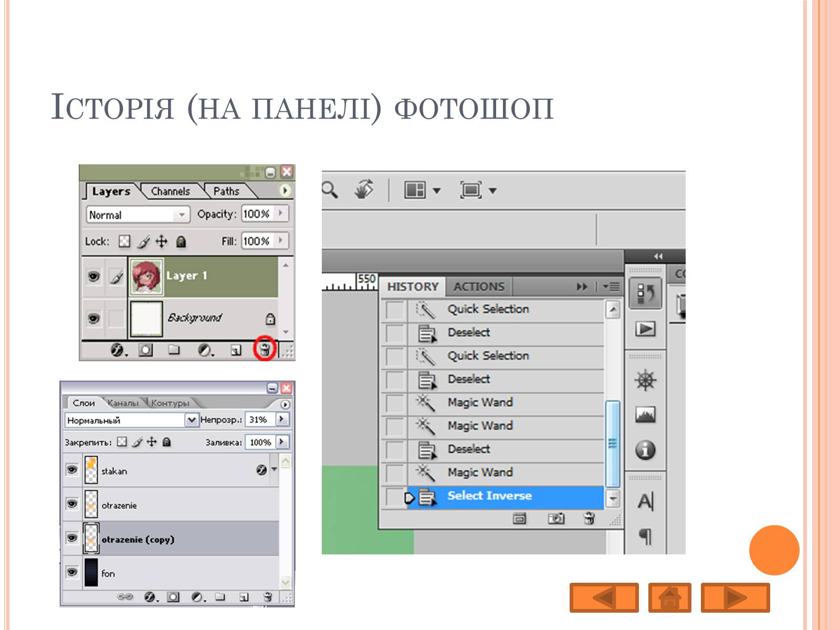Select the Rotate View tool in toolbar

point(364,190)
